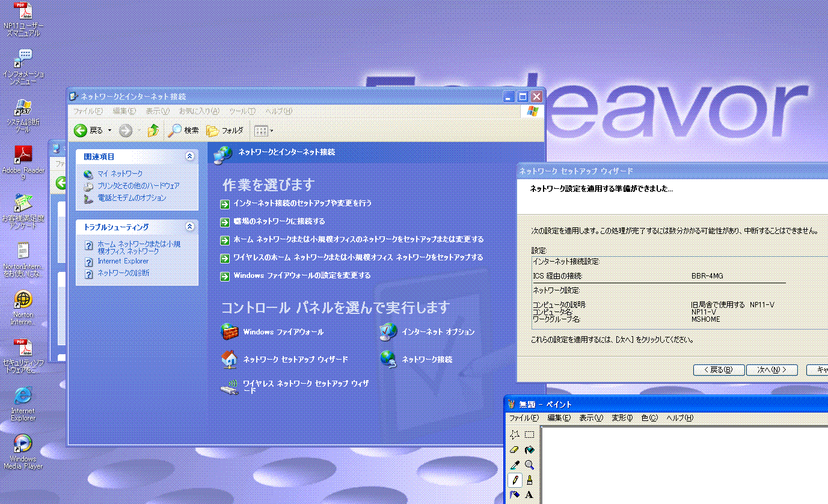Select the rectangular Select tool in Paint
This screenshot has width=828, height=504.
529,434
